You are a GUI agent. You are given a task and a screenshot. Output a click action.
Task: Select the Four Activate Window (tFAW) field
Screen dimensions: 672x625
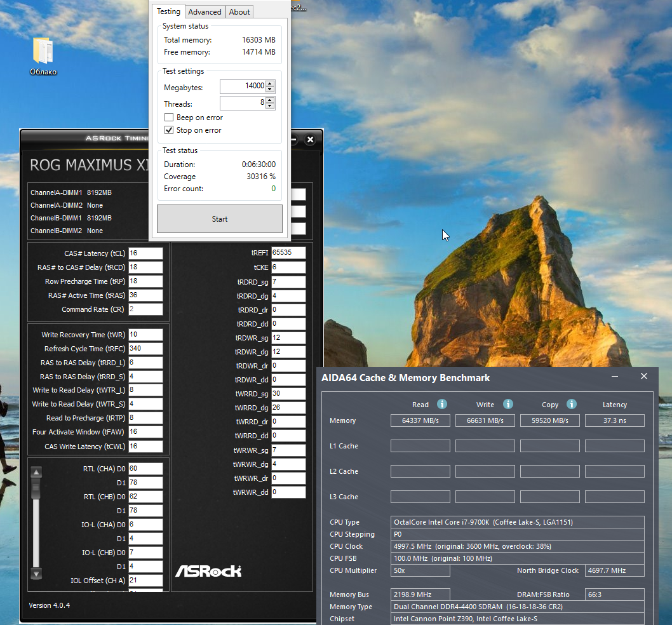145,432
